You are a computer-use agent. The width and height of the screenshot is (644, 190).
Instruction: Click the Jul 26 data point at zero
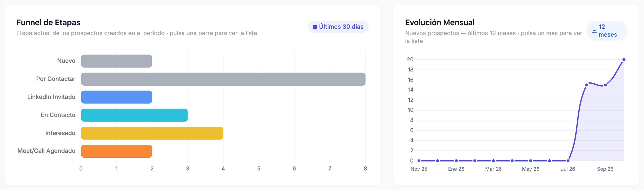568,161
